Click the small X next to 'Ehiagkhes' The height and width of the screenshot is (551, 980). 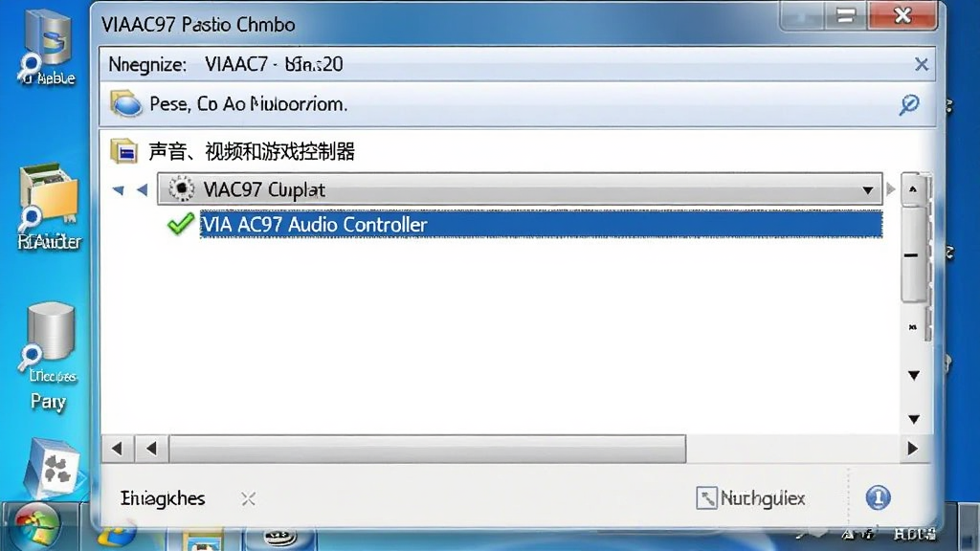pos(248,498)
